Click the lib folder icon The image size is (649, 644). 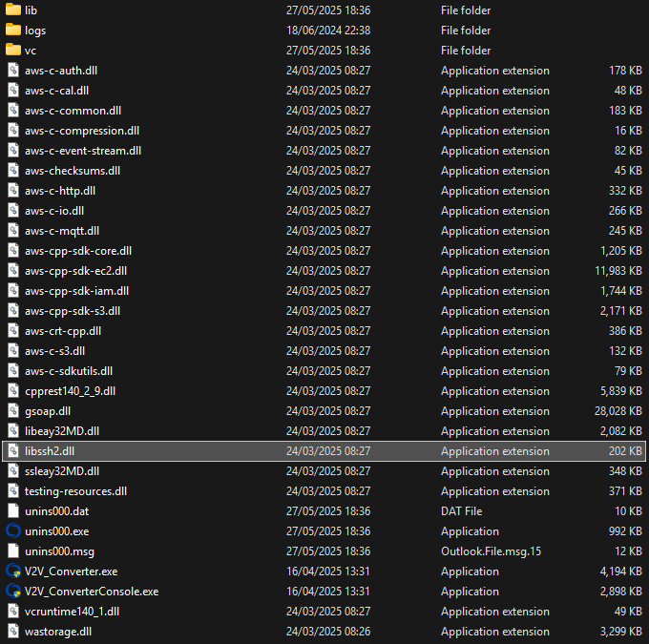(x=13, y=10)
